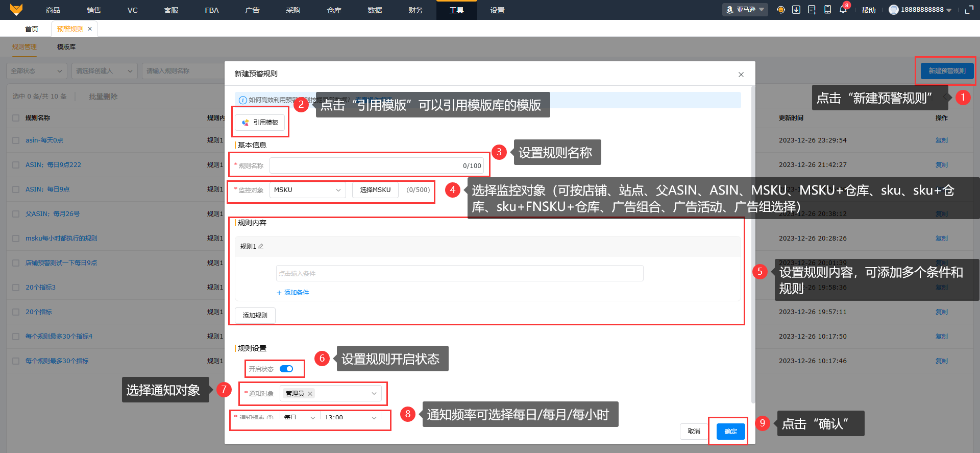
Task: Click the 添加条件 link
Action: pos(293,293)
